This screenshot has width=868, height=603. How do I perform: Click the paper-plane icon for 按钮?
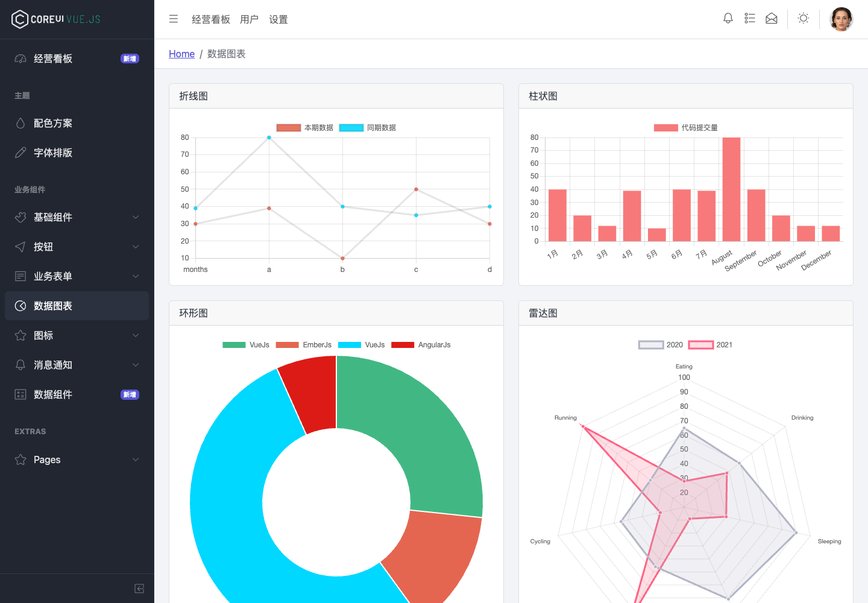[x=20, y=247]
